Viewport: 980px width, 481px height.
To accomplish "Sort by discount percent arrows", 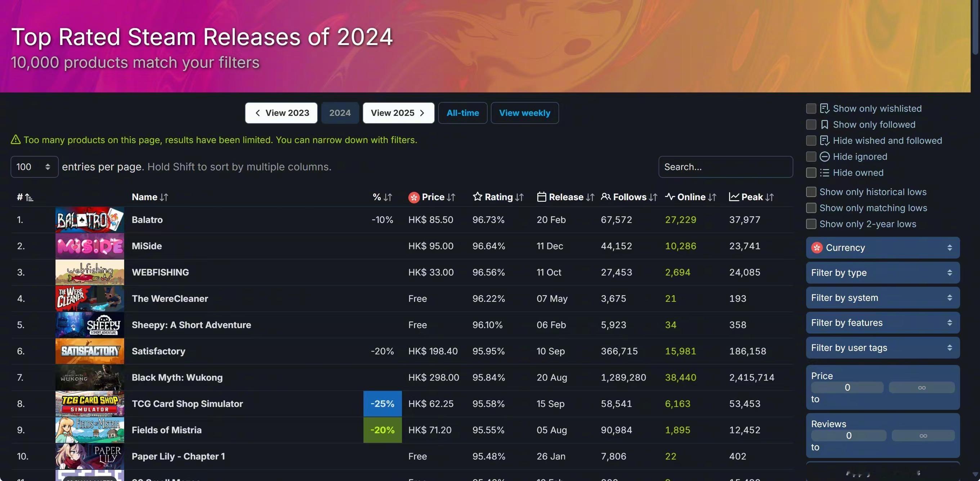I will click(x=388, y=197).
